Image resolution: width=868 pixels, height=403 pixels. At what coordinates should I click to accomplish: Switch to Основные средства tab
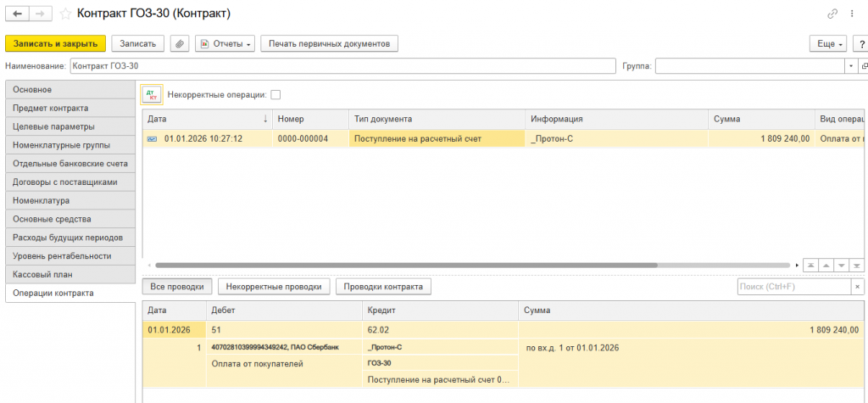70,219
